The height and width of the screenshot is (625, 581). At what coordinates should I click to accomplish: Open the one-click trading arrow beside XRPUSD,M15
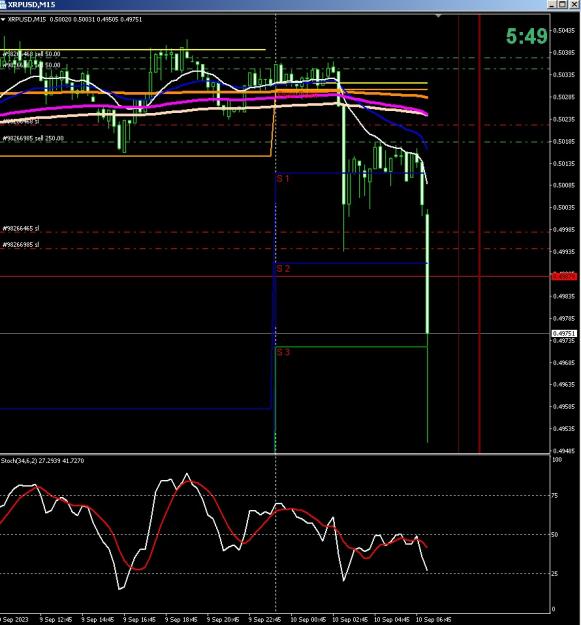pyautogui.click(x=3, y=19)
